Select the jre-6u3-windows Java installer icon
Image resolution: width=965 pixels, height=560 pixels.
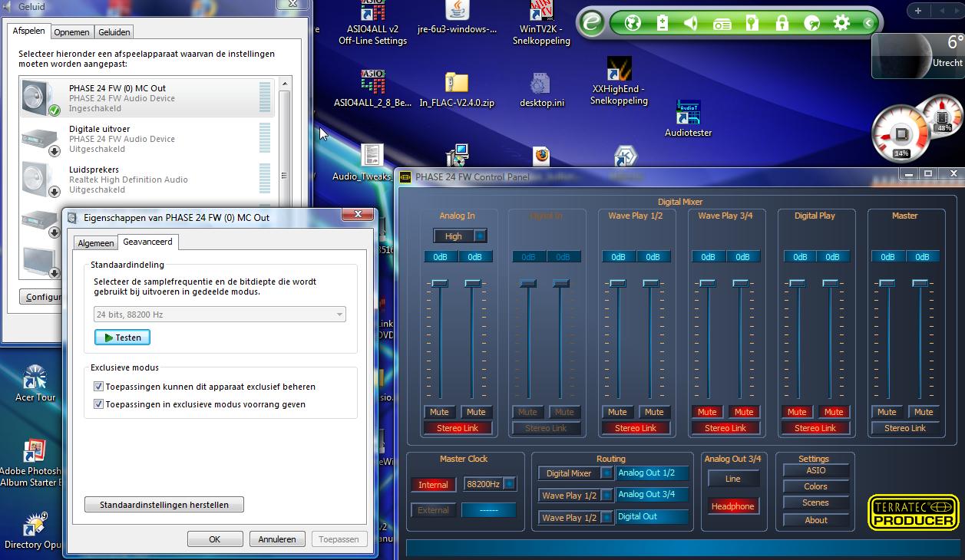[x=457, y=19]
